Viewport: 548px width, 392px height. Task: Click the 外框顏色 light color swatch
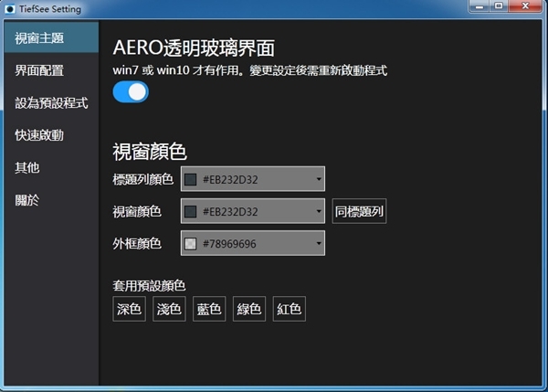[191, 244]
